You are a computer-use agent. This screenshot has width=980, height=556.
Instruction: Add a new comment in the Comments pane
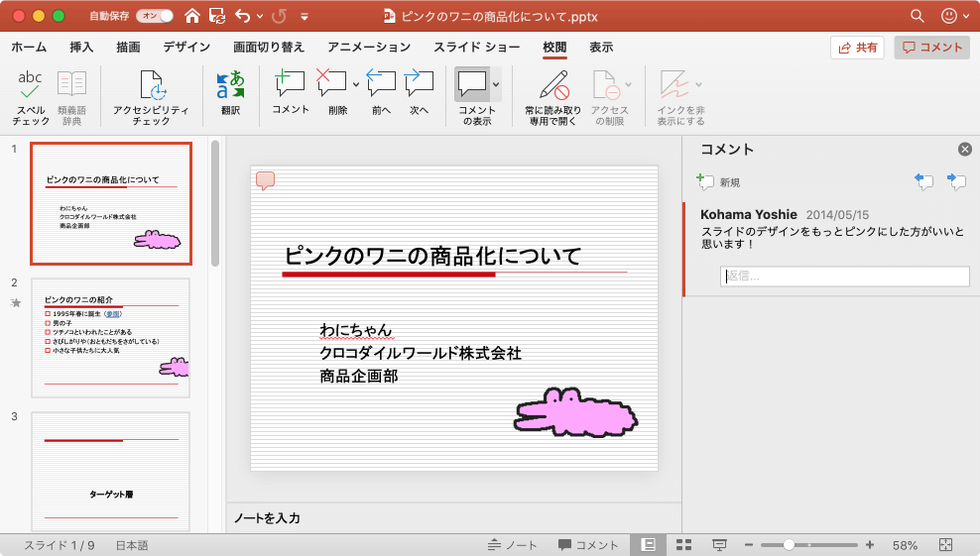[x=718, y=182]
